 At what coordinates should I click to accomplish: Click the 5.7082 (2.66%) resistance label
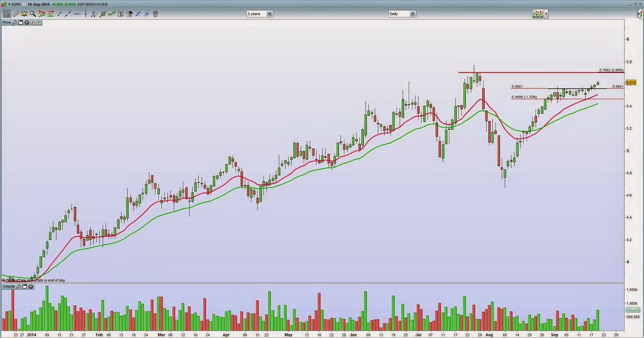click(611, 70)
